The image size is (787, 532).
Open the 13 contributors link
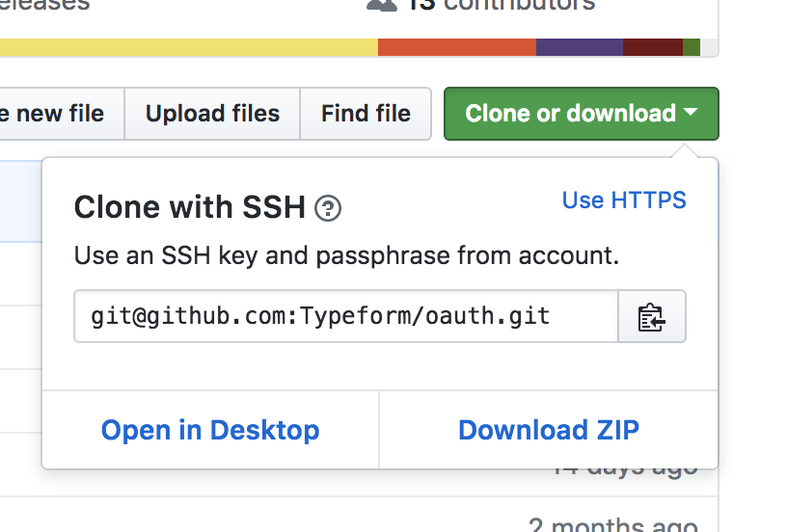coord(501,5)
